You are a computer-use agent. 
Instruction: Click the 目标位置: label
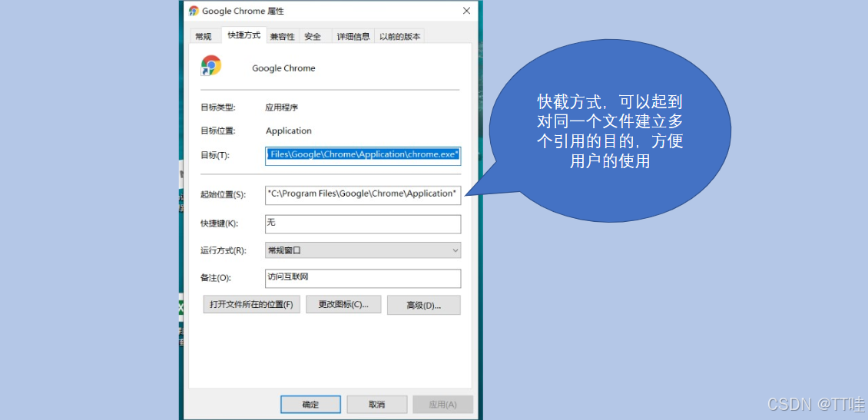pos(218,131)
